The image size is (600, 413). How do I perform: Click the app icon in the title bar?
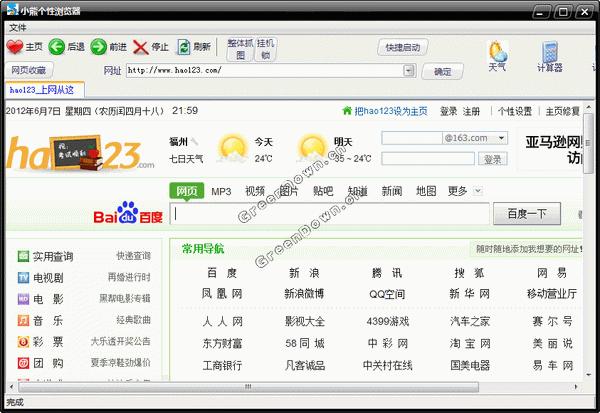12,9
